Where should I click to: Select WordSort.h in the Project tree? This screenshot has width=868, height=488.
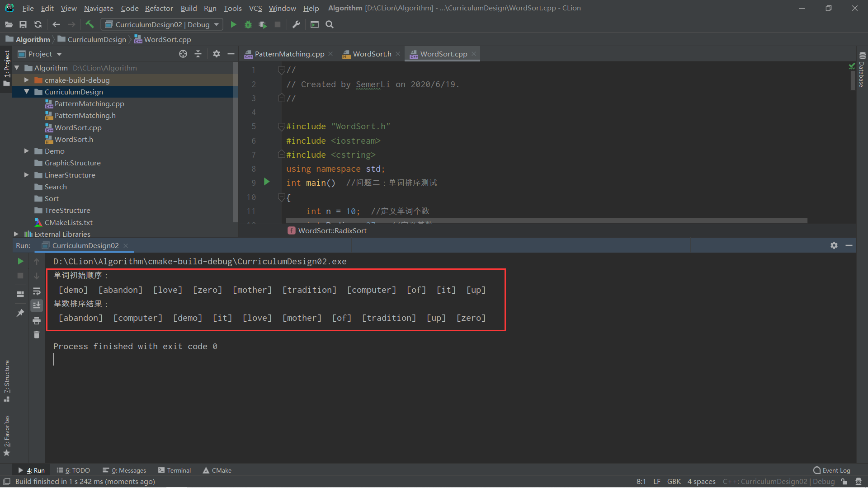[x=74, y=139]
